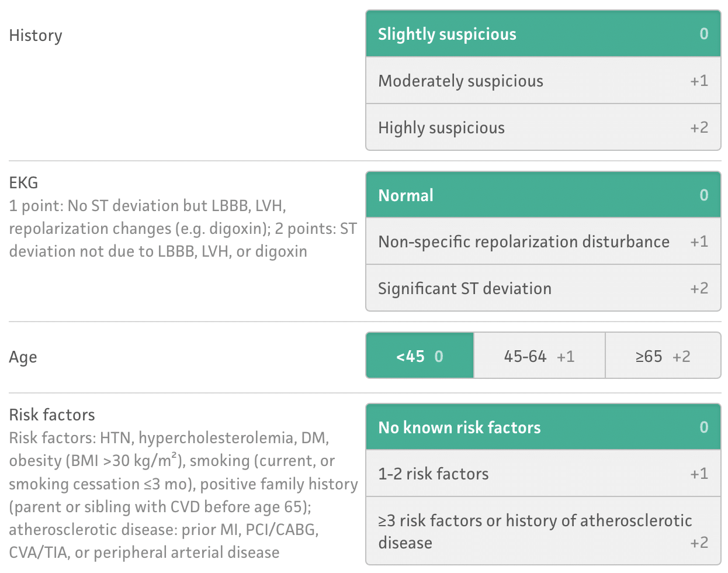The width and height of the screenshot is (728, 573).
Task: Select the ≥65 age option
Action: (x=663, y=356)
